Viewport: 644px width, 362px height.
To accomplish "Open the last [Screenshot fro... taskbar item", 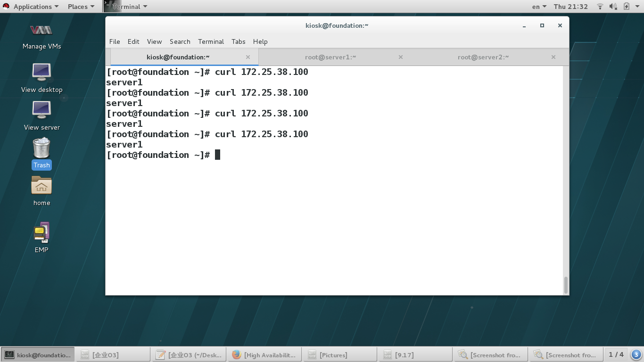I will pyautogui.click(x=566, y=355).
